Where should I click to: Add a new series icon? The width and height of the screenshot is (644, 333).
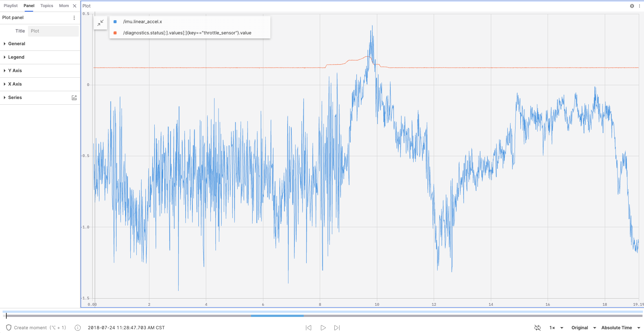[x=74, y=98]
